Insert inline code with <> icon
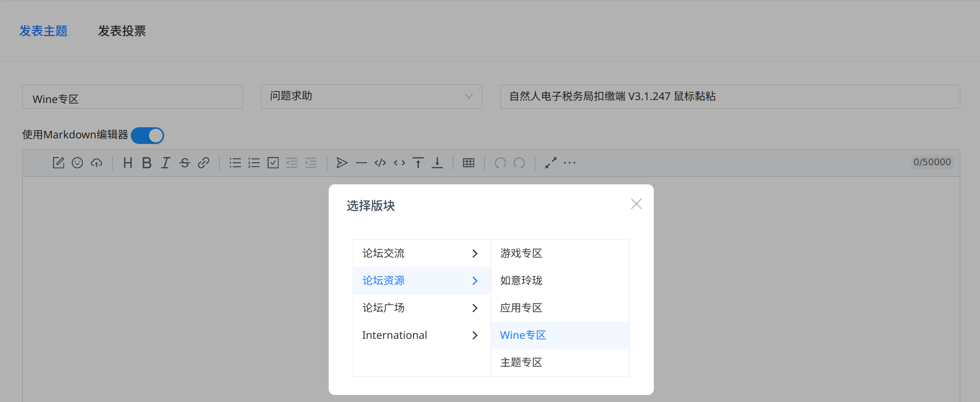Screen dimensions: 980x402 (399, 163)
